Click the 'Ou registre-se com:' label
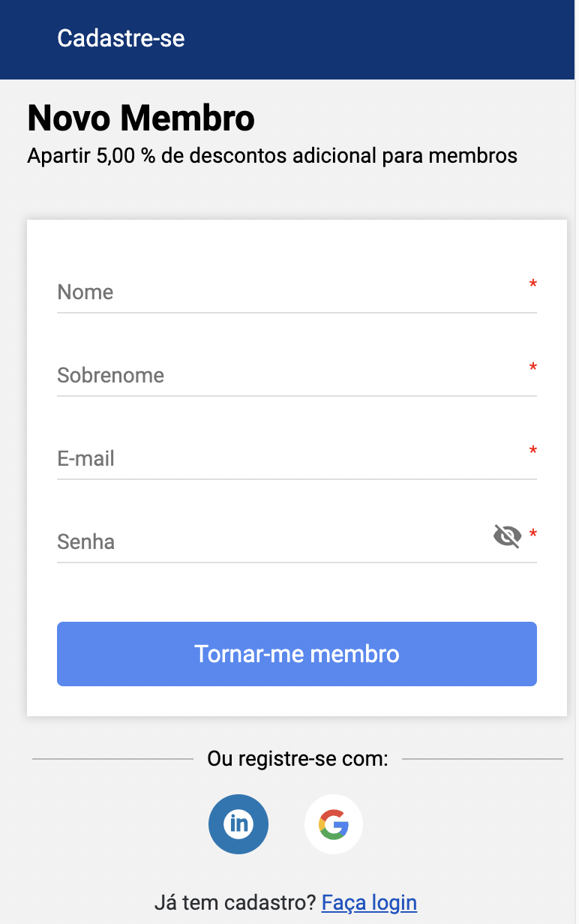The height and width of the screenshot is (924, 579). [298, 759]
